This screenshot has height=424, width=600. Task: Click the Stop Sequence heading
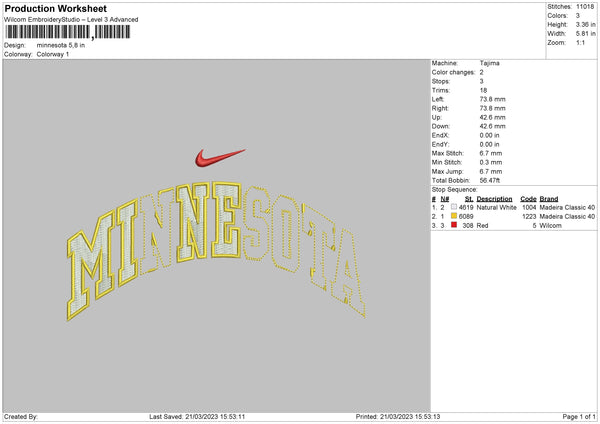[x=455, y=190]
